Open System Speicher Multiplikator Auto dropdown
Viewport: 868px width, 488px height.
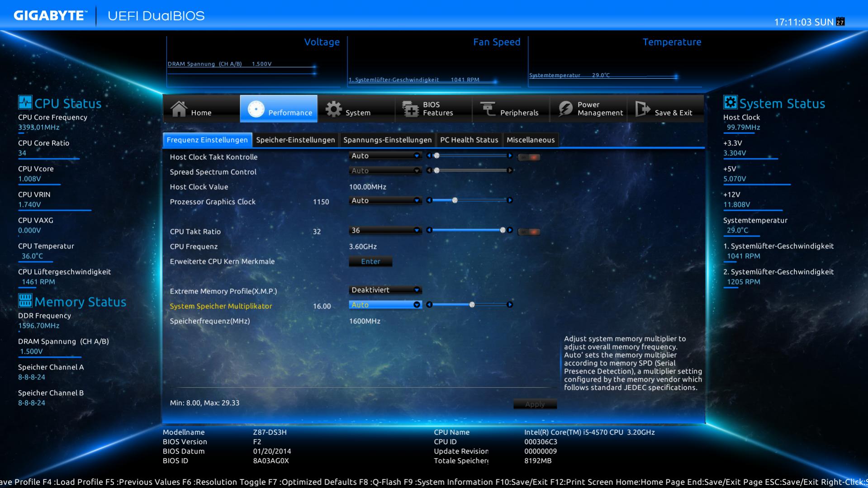(385, 305)
